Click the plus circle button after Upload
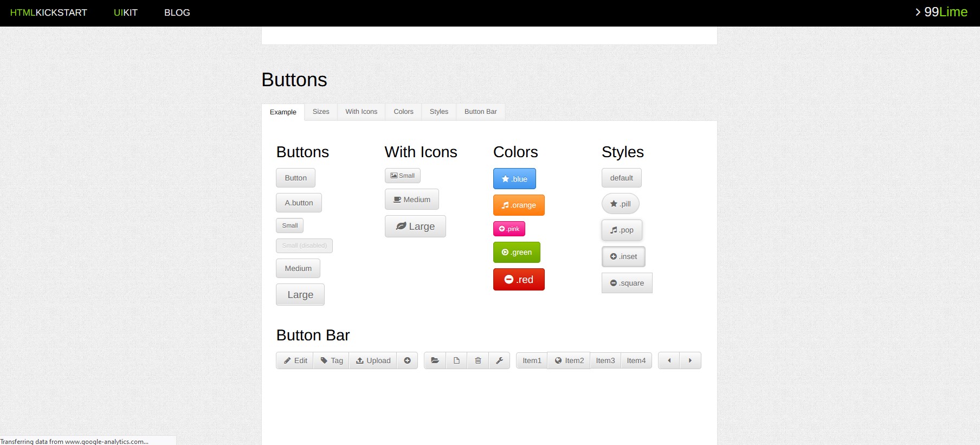980x445 pixels. pos(407,360)
